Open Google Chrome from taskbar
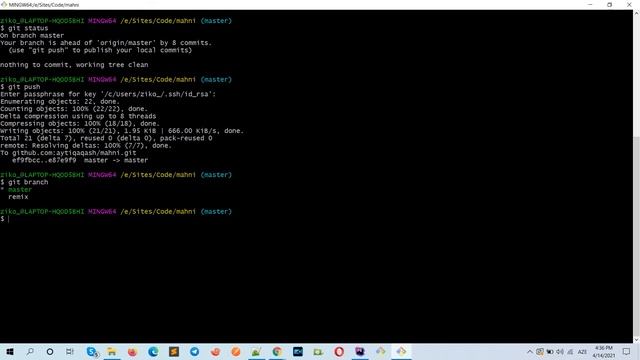 (277, 351)
